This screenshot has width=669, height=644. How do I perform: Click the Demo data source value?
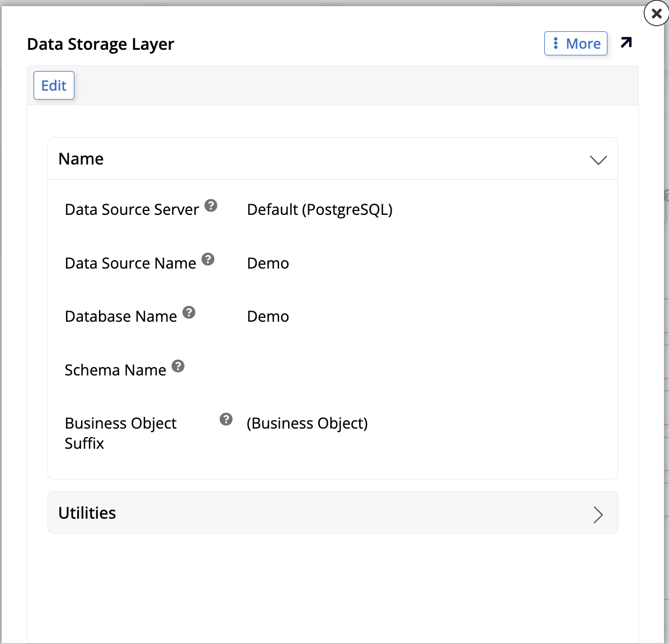[x=268, y=263]
